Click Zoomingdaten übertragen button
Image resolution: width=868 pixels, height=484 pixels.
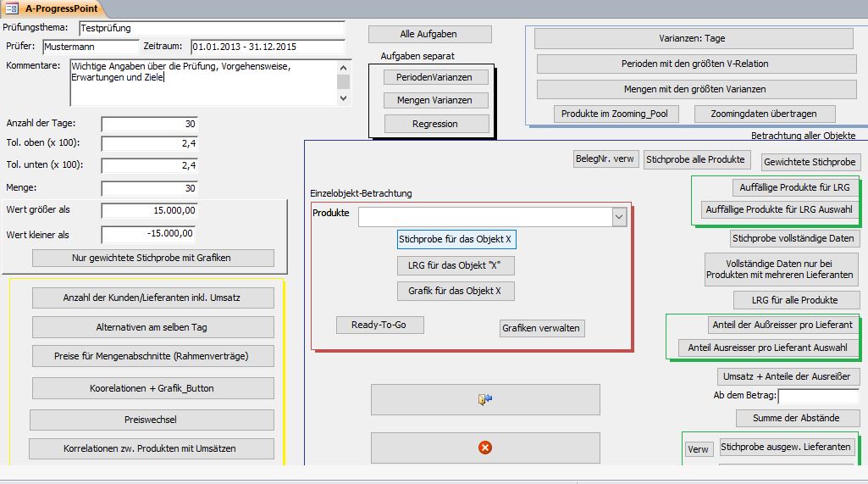[x=765, y=114]
